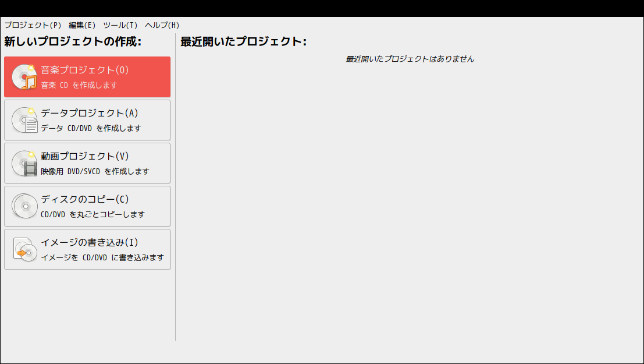Choose イメージの書き込み(I) burn image
644x364 pixels.
pos(87,249)
